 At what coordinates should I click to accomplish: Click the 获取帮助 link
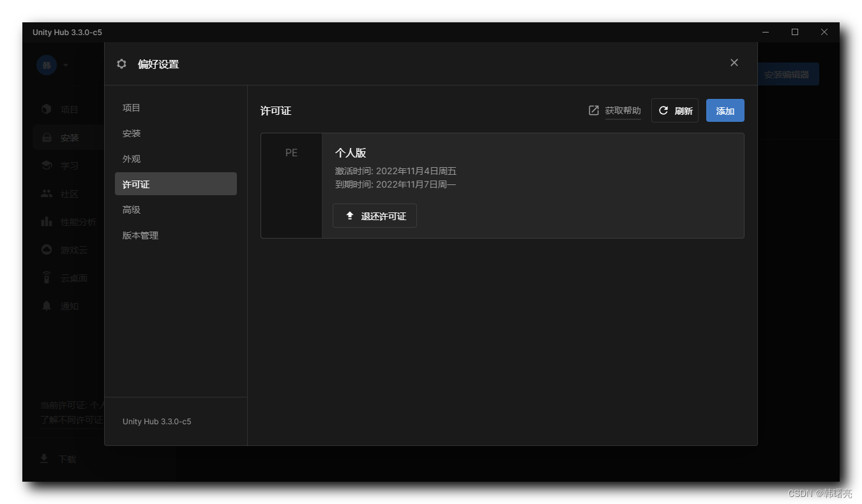623,110
